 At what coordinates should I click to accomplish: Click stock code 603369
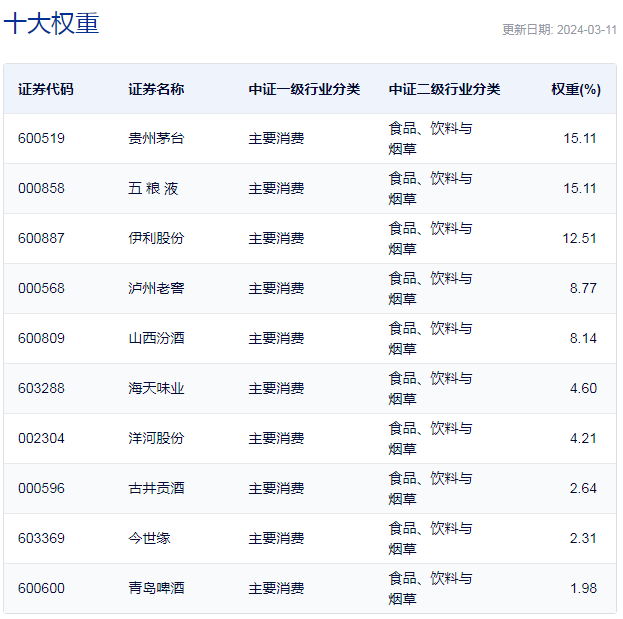41,539
